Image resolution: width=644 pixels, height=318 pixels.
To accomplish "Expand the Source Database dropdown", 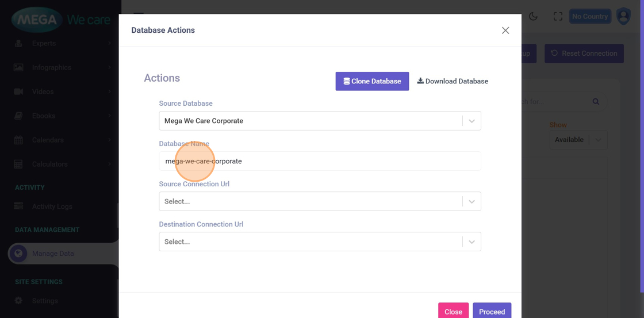I will coord(471,121).
